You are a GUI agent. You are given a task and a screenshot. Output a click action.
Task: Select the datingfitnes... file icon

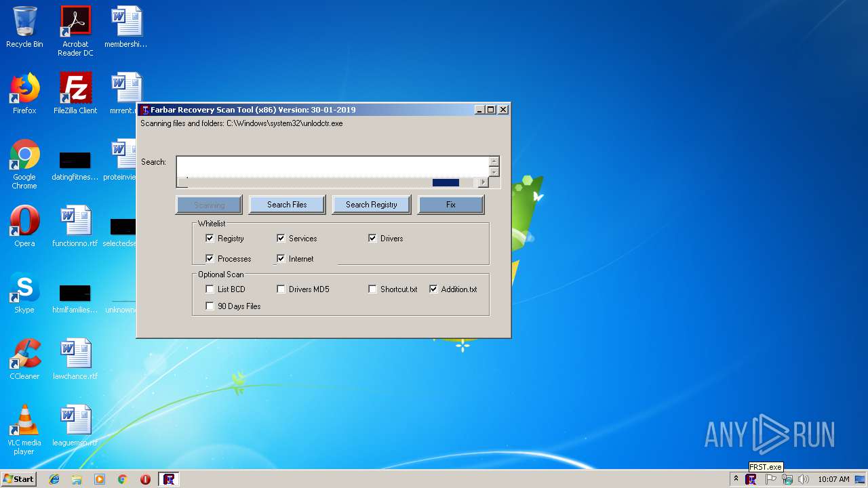pos(75,164)
